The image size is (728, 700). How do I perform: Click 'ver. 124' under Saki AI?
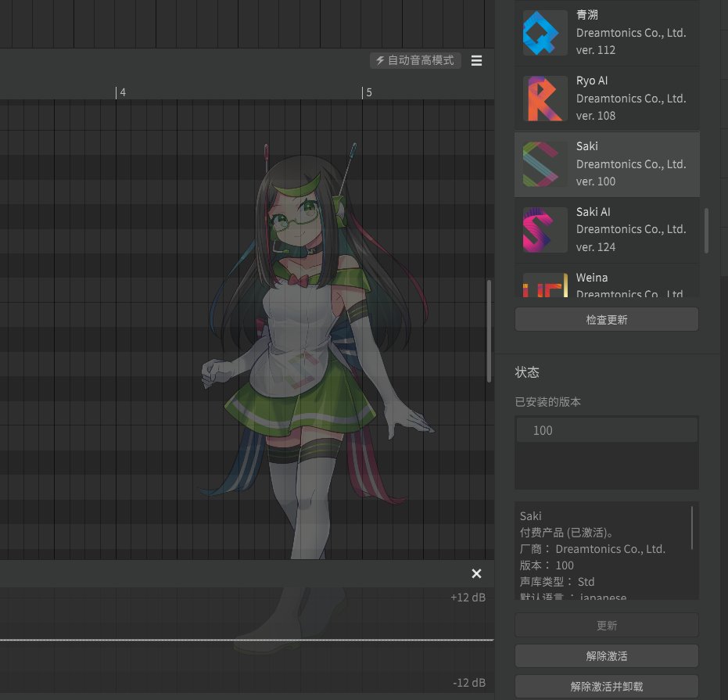click(596, 246)
